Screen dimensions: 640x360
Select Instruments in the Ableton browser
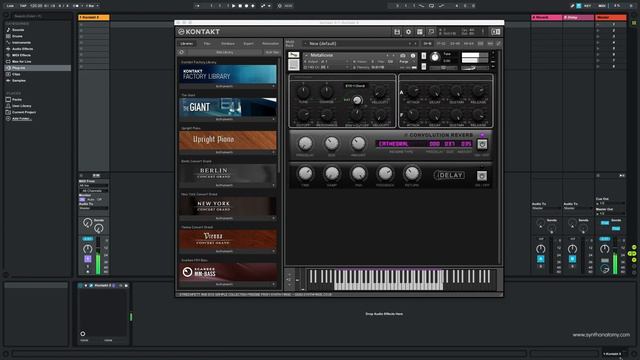[x=21, y=42]
